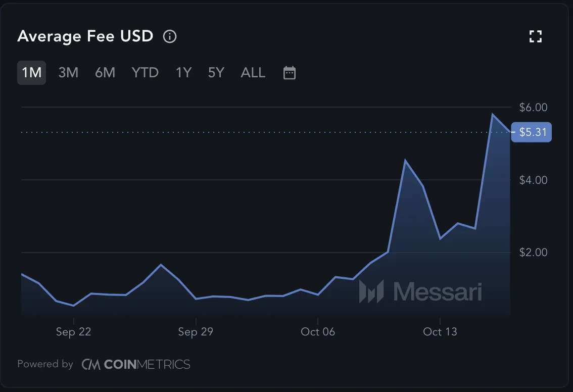Select the fullscreen expand brackets icon

(x=536, y=36)
